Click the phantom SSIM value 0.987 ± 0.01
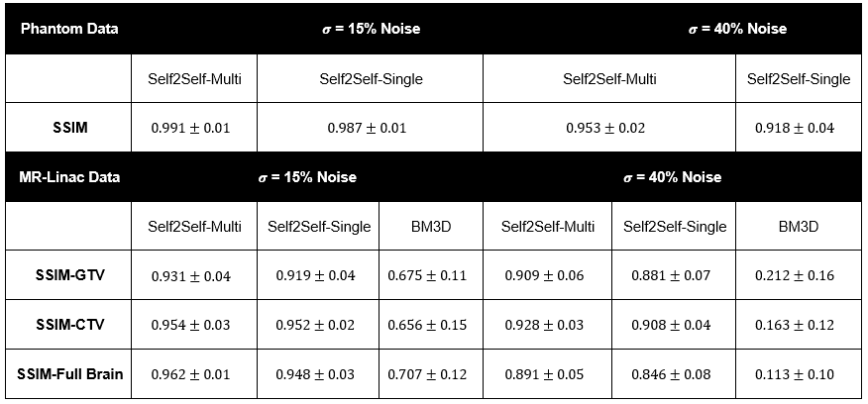The image size is (868, 404). click(369, 128)
